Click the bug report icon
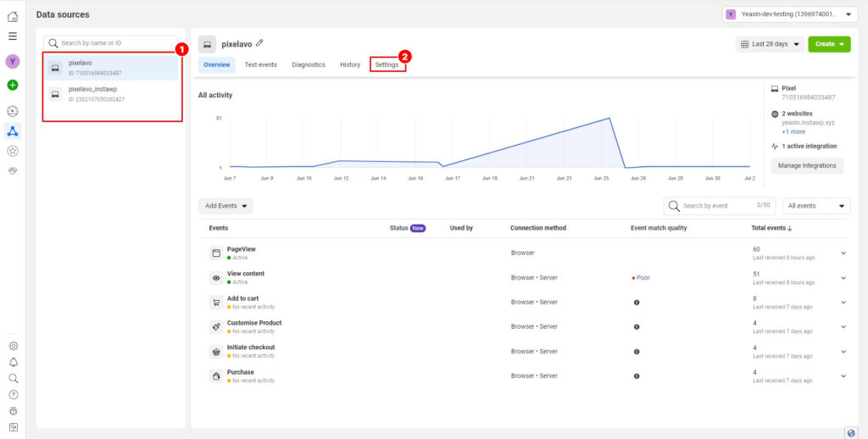The width and height of the screenshot is (868, 439). 13,410
